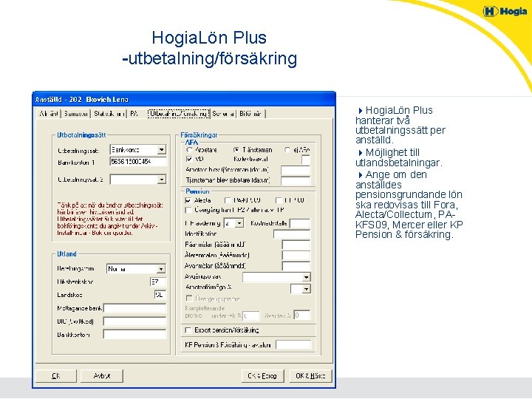
Task: Choose the ej AFA radio option
Action: [287, 149]
